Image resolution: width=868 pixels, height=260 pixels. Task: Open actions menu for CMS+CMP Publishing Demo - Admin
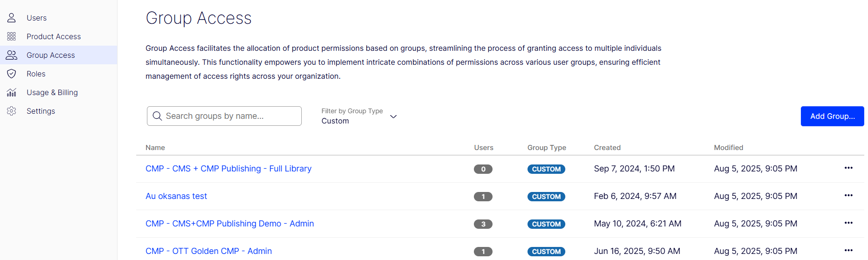[x=848, y=223]
